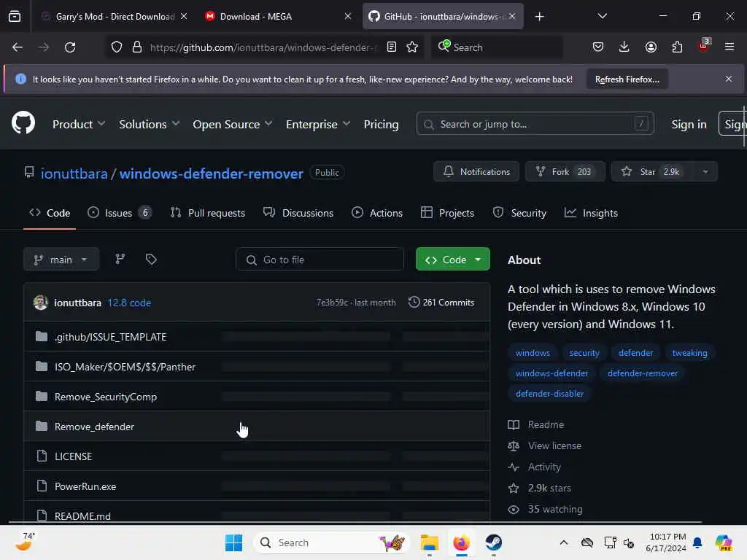This screenshot has height=560, width=747.
Task: Switch to the Issues tab
Action: [119, 213]
